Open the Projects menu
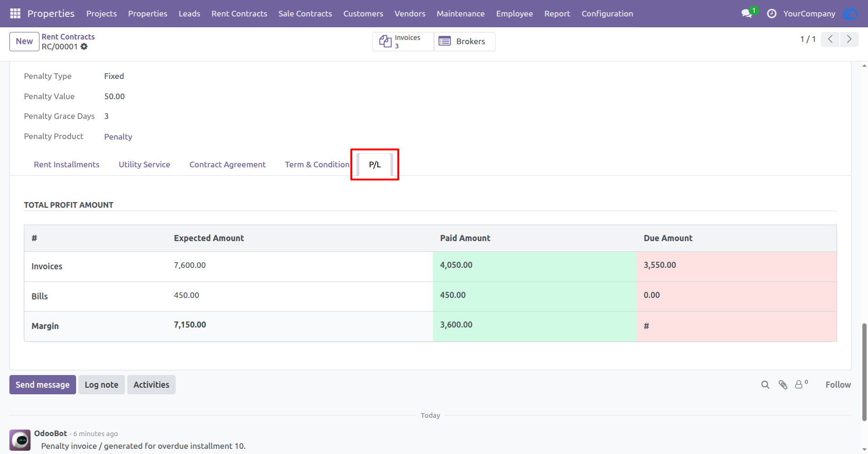Screen dimensions: 868x454 pos(101,14)
